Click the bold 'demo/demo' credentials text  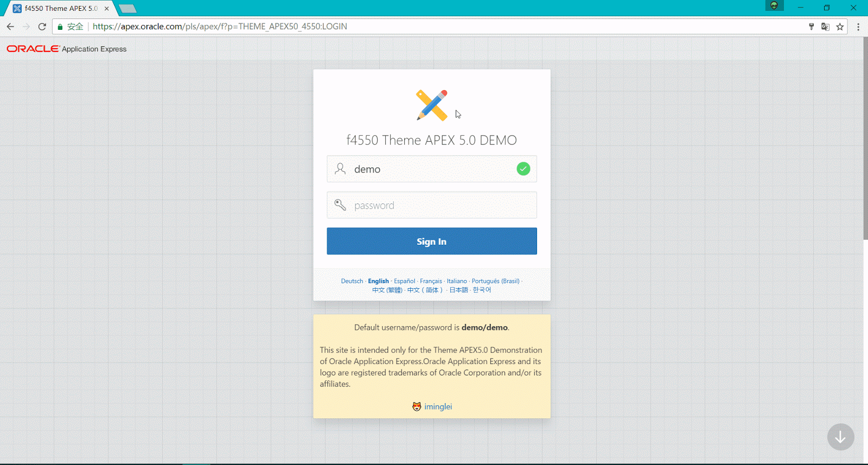(484, 328)
